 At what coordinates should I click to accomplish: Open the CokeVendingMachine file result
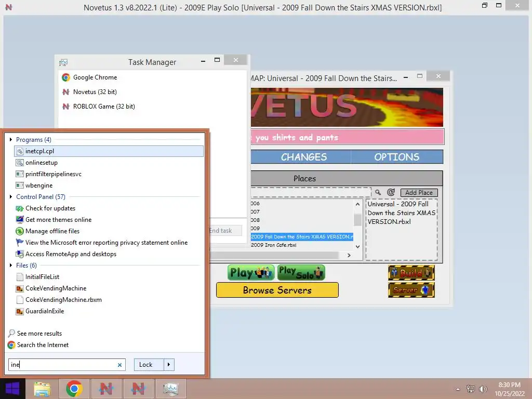(x=56, y=288)
